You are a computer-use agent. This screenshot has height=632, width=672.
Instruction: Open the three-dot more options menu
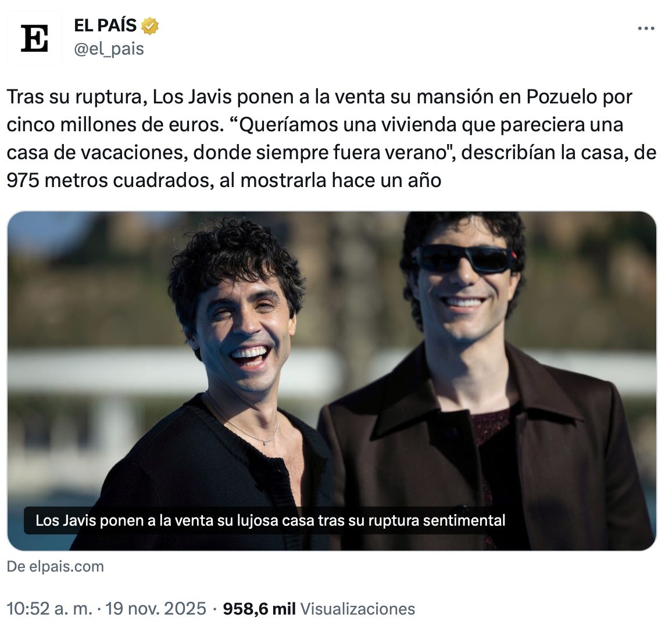coord(646,28)
